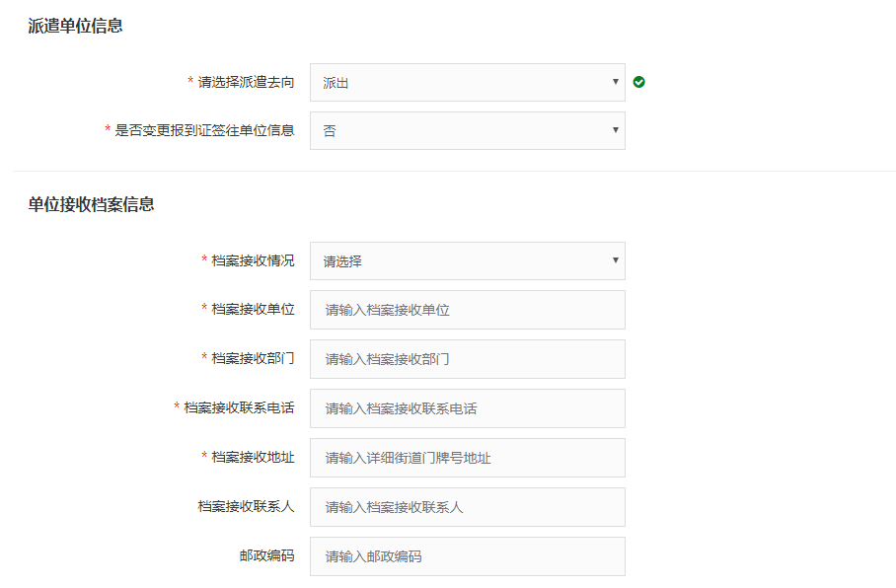The image size is (896, 588).
Task: Focus the 档案接收单位 input box
Action: (x=467, y=310)
